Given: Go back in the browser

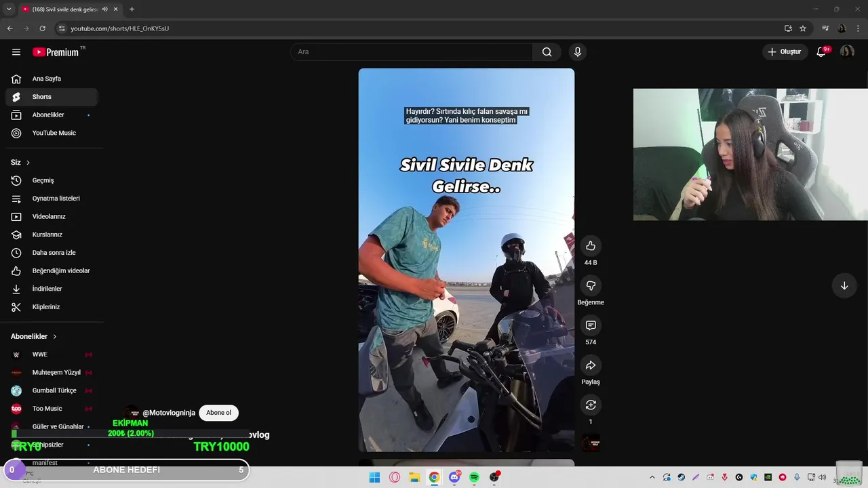Looking at the screenshot, I should click(x=9, y=28).
